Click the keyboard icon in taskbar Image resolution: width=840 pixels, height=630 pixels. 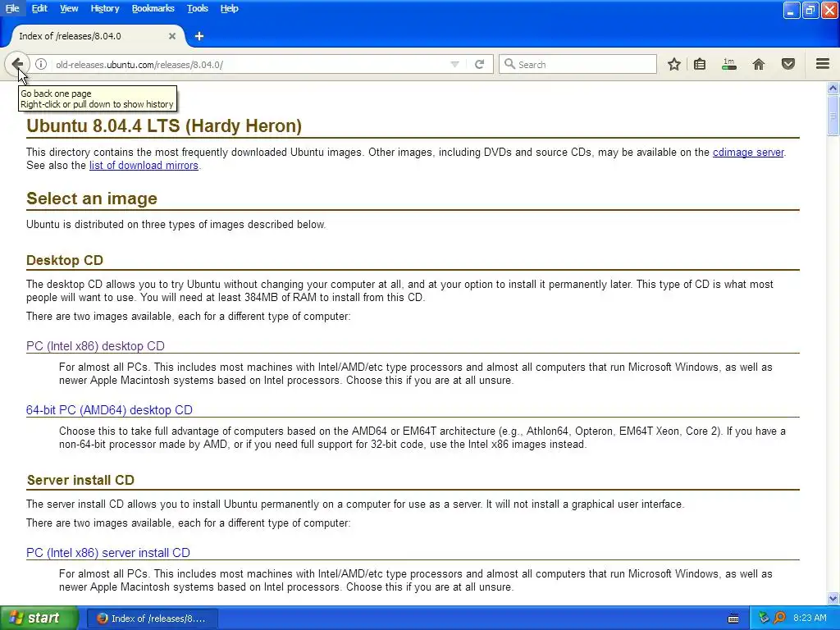pyautogui.click(x=733, y=619)
